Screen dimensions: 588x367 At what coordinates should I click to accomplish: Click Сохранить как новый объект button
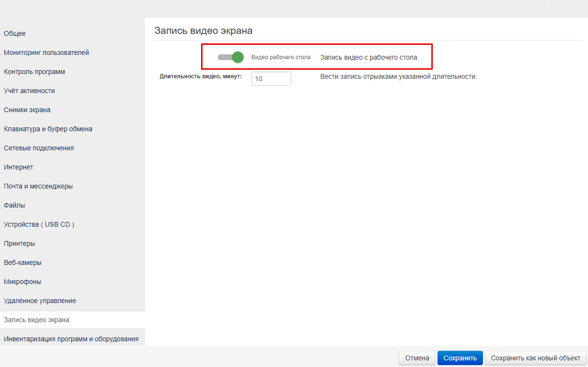click(x=535, y=358)
